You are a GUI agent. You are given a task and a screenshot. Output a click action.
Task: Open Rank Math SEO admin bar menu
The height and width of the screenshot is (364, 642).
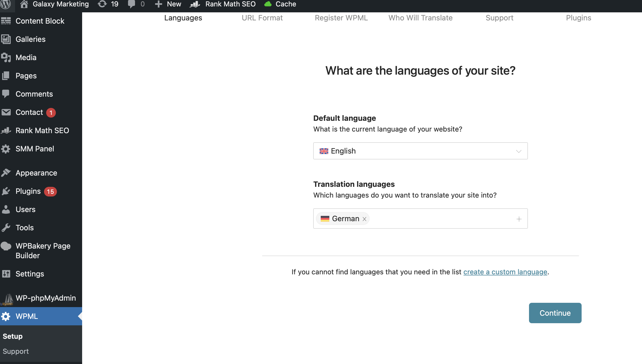click(230, 4)
